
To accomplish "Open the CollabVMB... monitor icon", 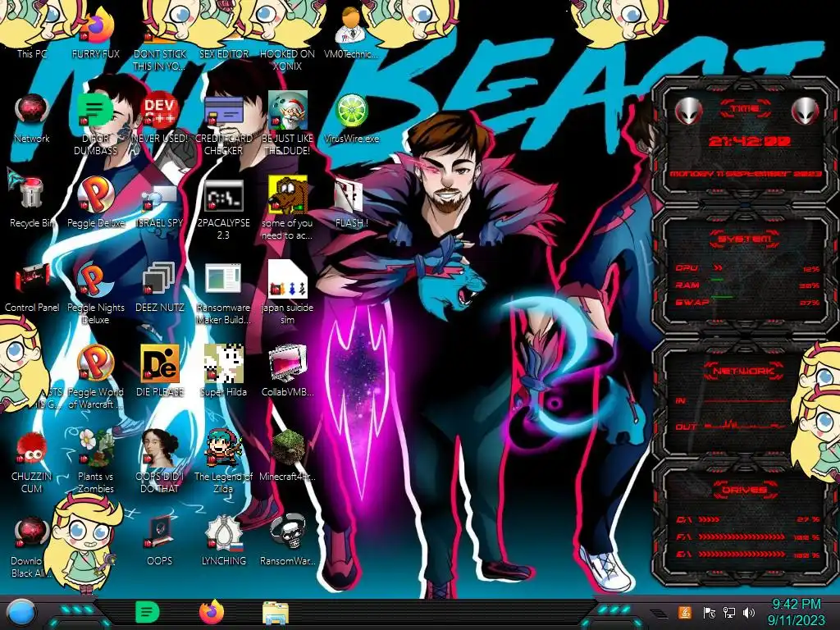I will [287, 371].
